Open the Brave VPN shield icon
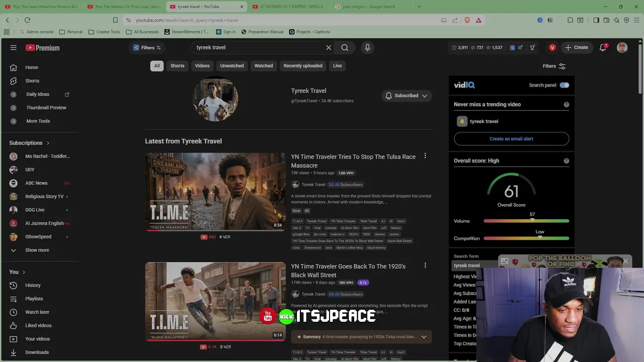 [x=626, y=20]
